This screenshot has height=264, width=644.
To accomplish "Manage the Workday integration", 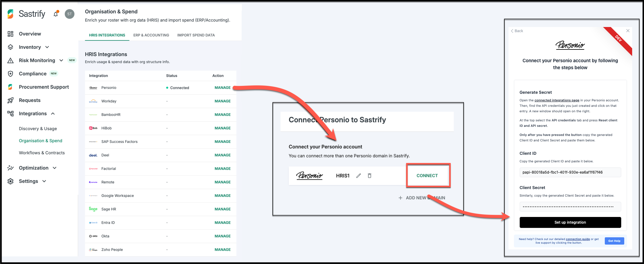I will click(x=223, y=101).
